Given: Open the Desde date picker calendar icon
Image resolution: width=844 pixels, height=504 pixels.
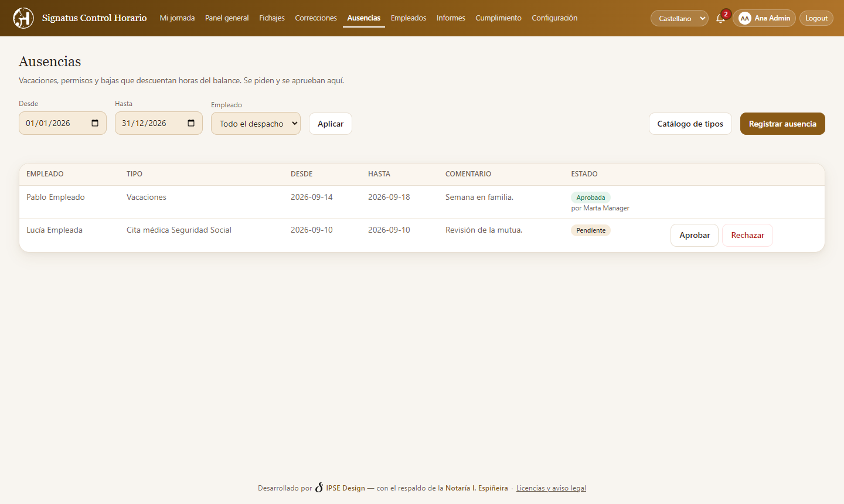Looking at the screenshot, I should (x=95, y=123).
